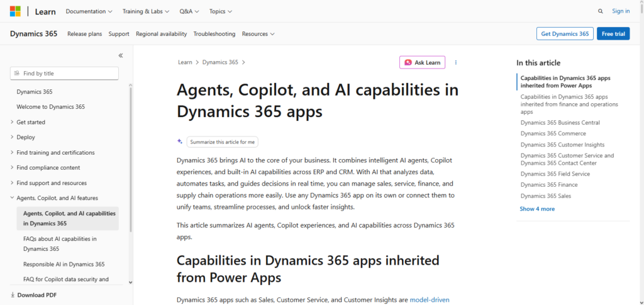Image resolution: width=644 pixels, height=305 pixels.
Task: Click the Dynamics 365 breadcrumb link
Action: 220,62
